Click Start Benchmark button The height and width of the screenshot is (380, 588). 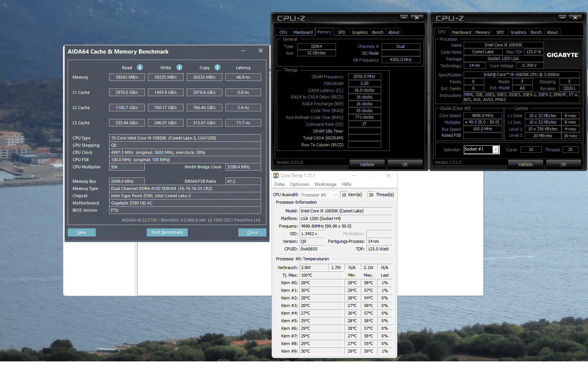(x=167, y=232)
